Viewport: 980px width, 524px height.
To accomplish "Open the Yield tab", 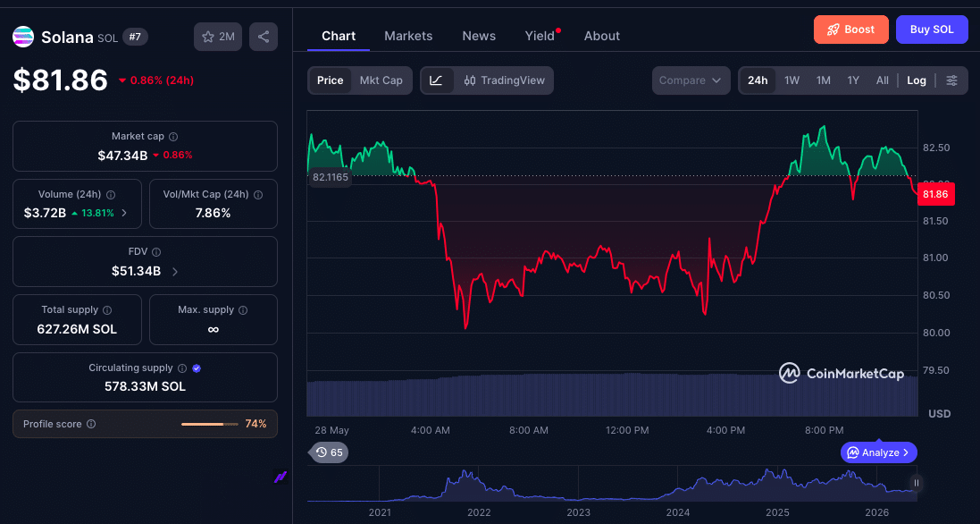I will click(x=540, y=36).
